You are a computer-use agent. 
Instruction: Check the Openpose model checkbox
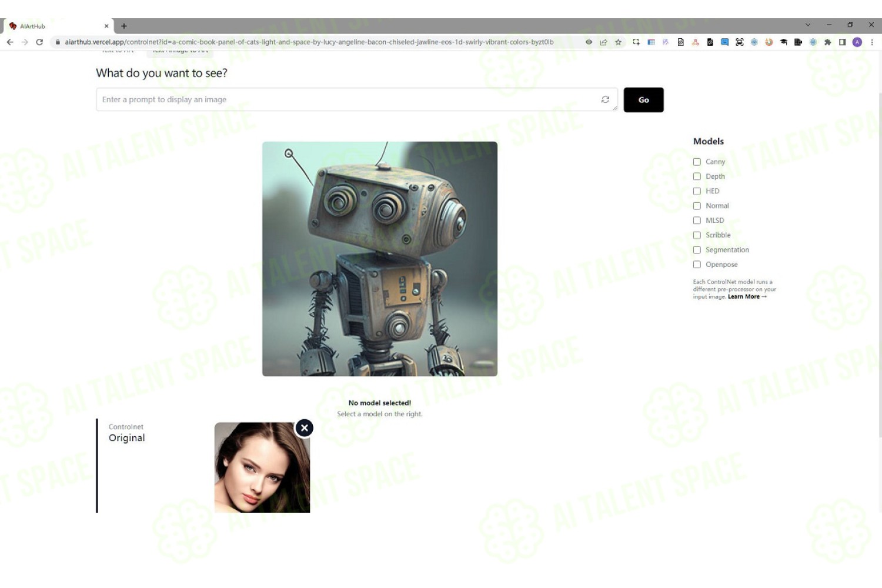[697, 265]
